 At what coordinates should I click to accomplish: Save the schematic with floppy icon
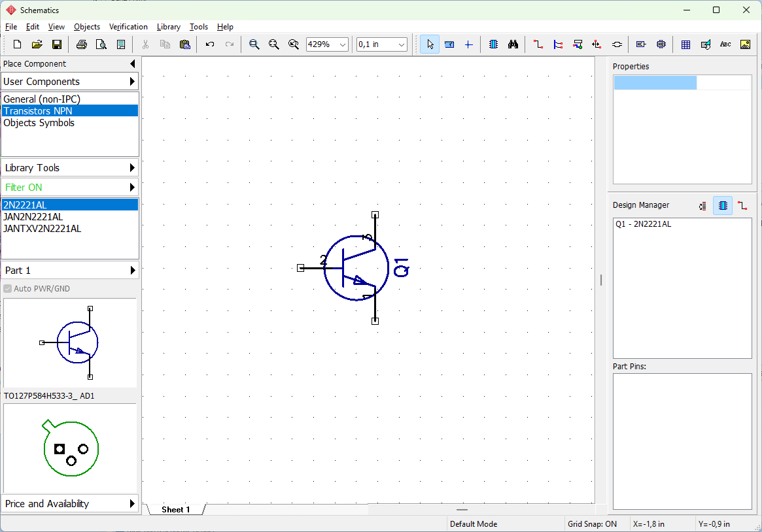(57, 44)
